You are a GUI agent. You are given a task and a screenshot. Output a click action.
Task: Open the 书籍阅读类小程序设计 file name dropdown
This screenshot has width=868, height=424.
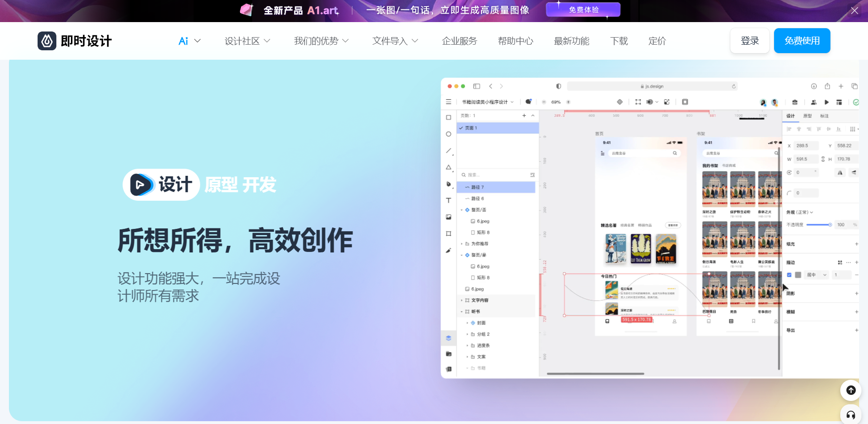tap(488, 102)
